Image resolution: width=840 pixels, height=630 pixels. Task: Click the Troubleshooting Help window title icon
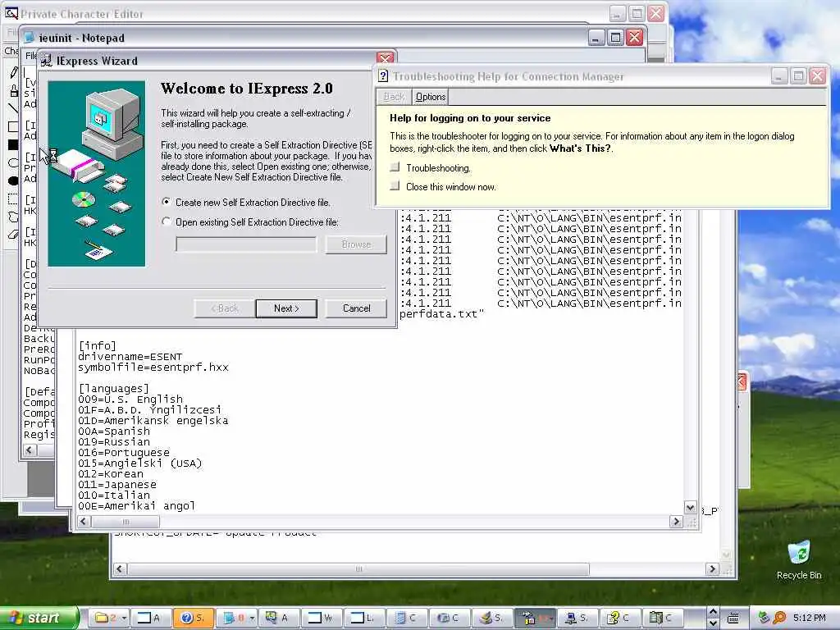[x=383, y=76]
